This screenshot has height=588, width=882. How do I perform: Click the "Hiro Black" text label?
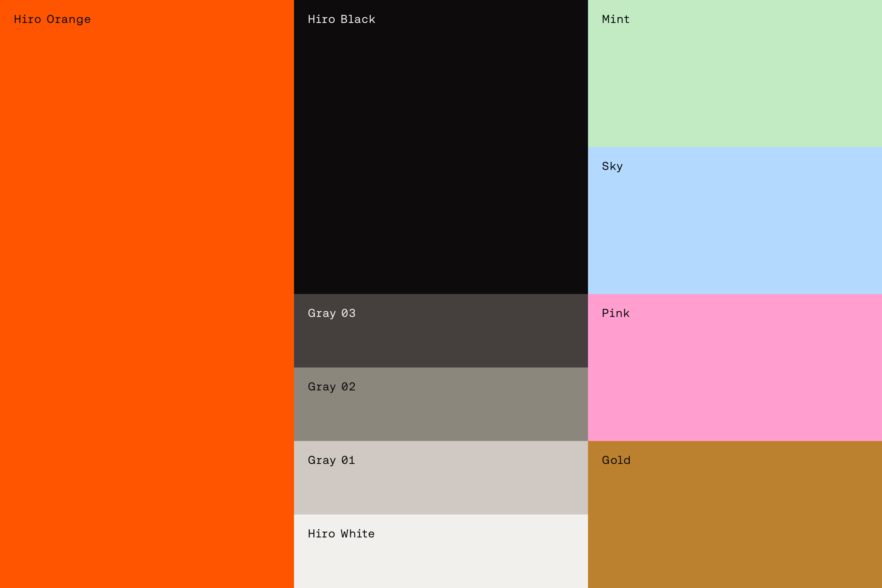point(341,19)
